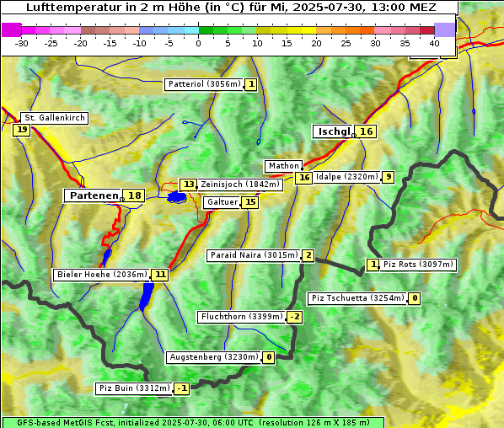Image resolution: width=504 pixels, height=428 pixels.
Task: Click the Partenen town circle marker
Action: 122,200
